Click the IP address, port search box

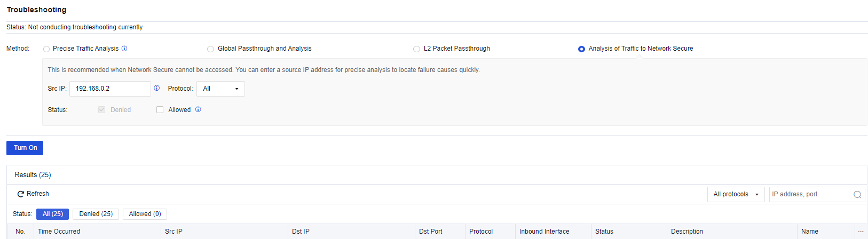point(810,194)
